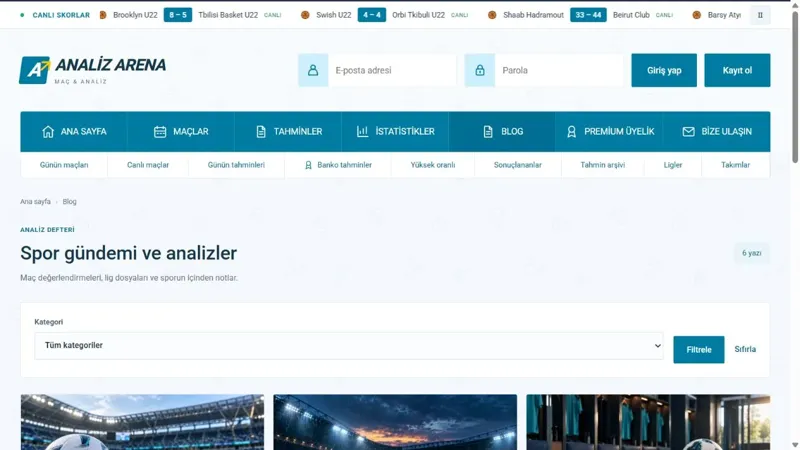Click the user icon beside e-mail field
Image resolution: width=800 pixels, height=450 pixels.
(313, 70)
